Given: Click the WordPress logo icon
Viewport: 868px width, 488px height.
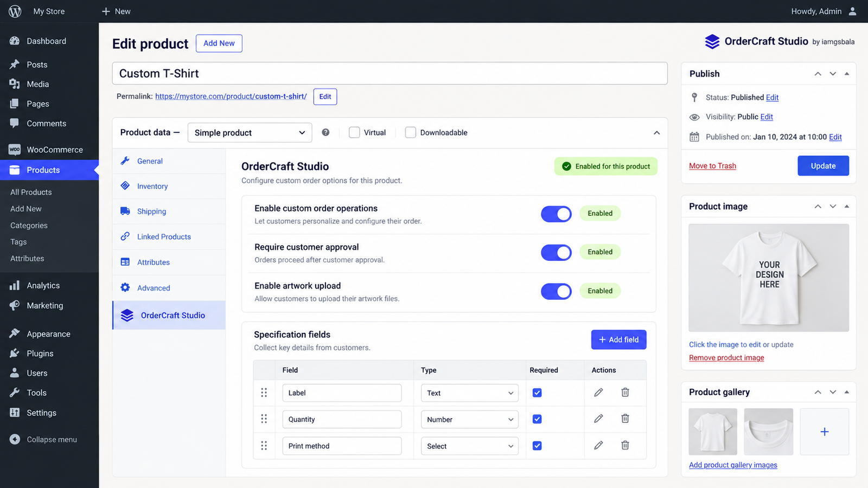Looking at the screenshot, I should click(x=15, y=11).
